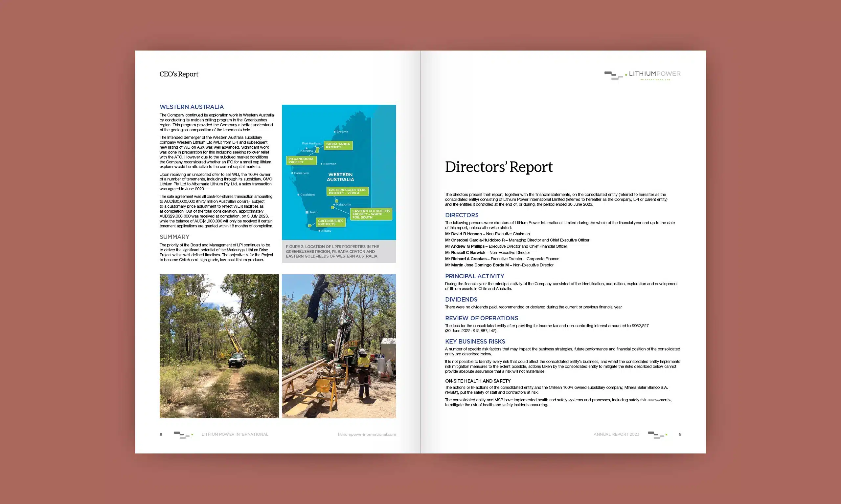Click the Key Business Risks heading
Viewport: 841px width, 504px height.
[475, 341]
